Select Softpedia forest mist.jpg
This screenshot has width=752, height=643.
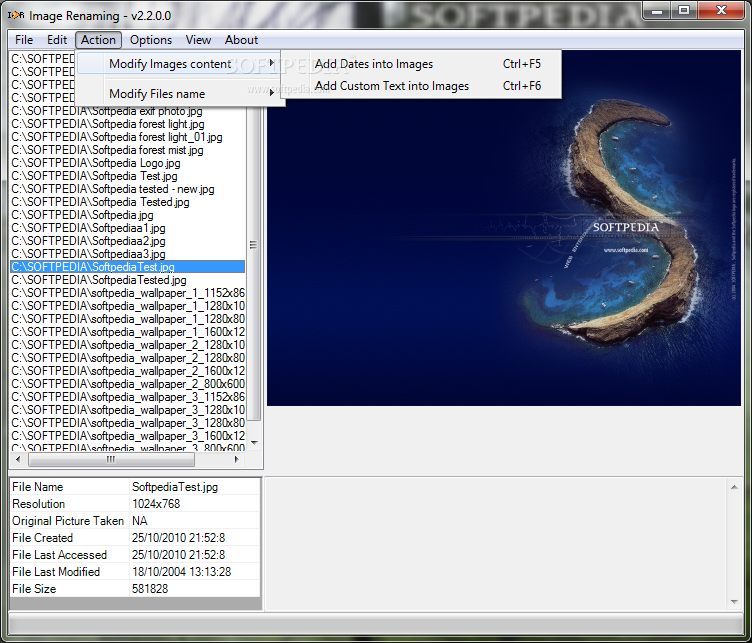128,150
